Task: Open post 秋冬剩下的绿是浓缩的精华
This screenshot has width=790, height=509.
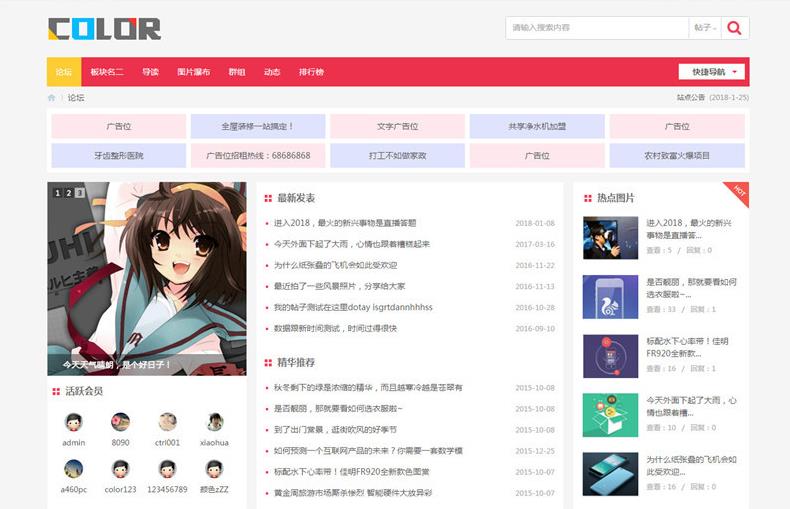Action: [x=368, y=388]
